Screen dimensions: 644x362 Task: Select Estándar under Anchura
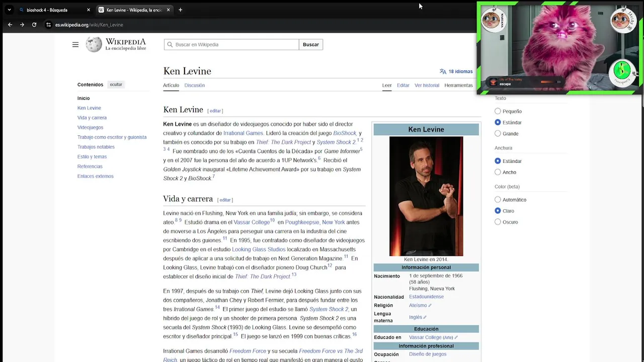[x=498, y=161]
